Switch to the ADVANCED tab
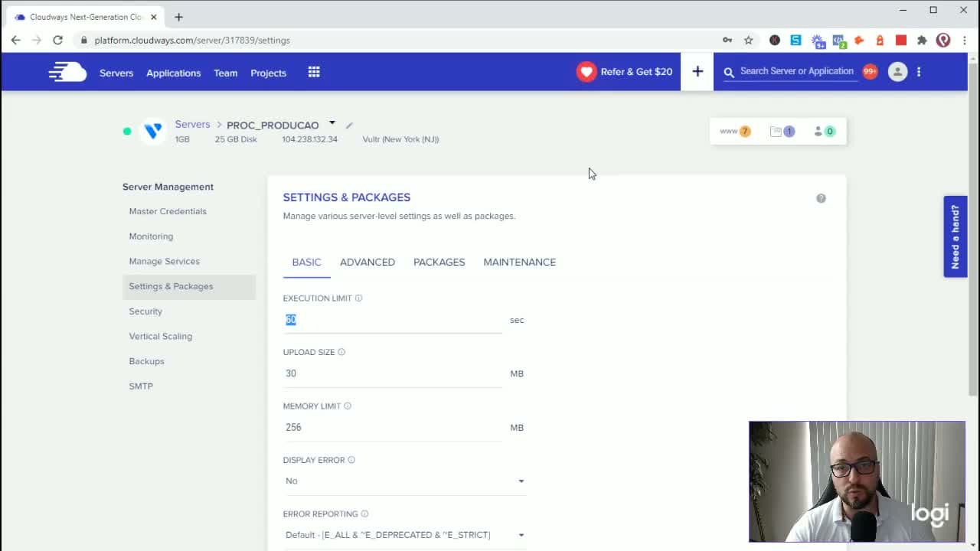 (367, 262)
